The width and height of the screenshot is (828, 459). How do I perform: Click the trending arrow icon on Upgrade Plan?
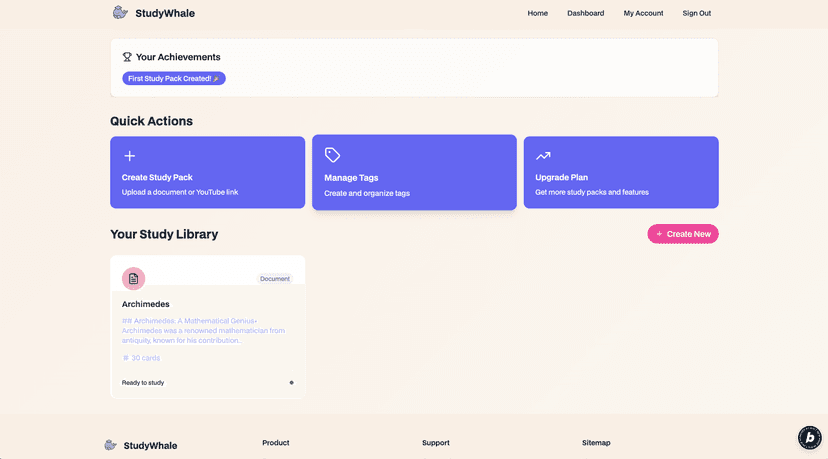click(x=543, y=156)
